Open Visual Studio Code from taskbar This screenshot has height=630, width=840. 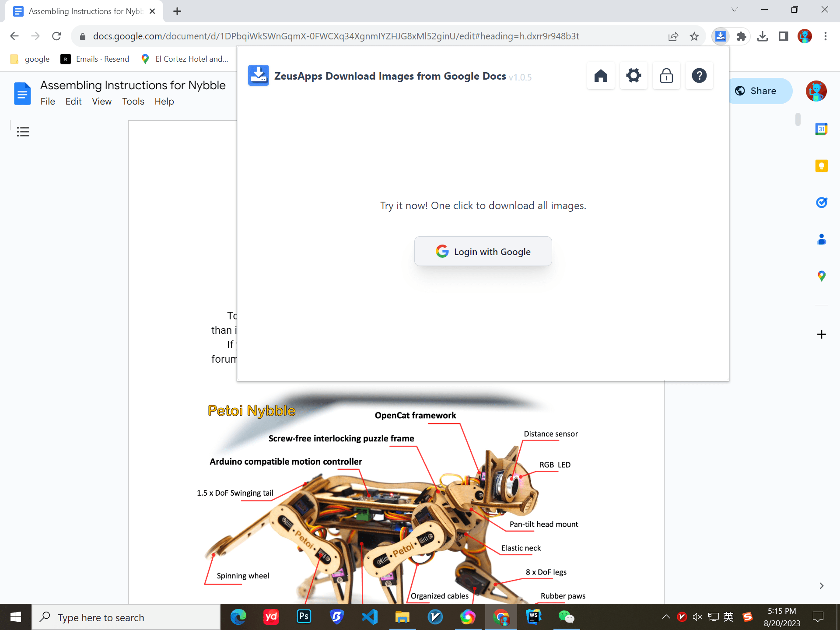pos(370,617)
